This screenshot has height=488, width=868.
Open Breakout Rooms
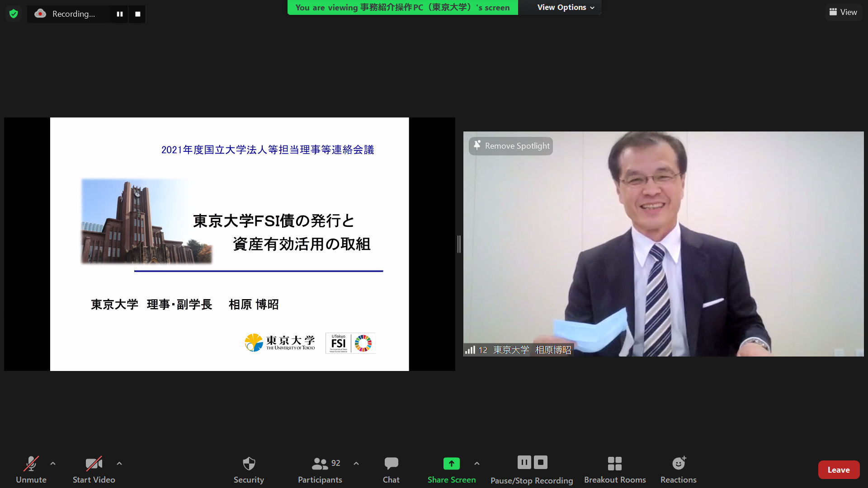coord(615,470)
